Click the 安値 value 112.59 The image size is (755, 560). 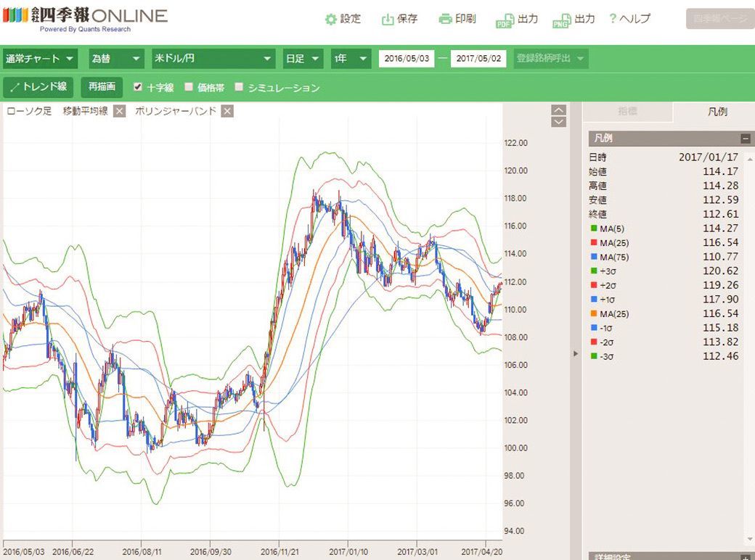(720, 199)
